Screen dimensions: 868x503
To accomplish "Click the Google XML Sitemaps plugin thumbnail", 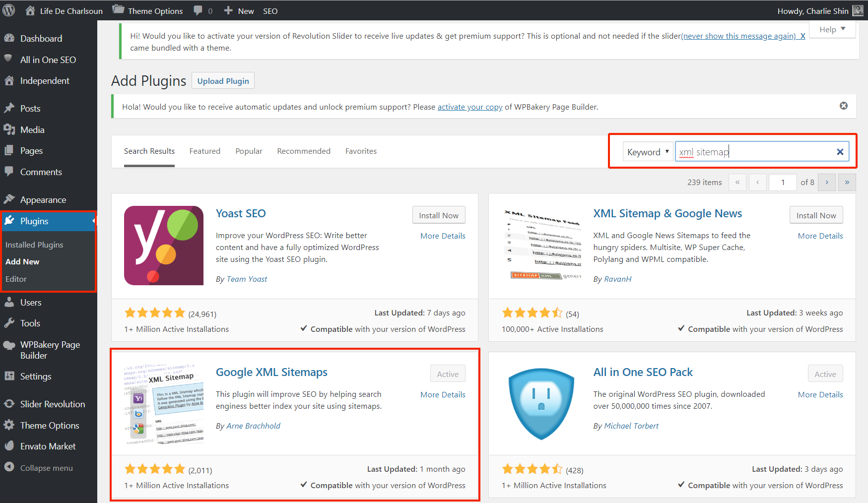I will pyautogui.click(x=164, y=404).
